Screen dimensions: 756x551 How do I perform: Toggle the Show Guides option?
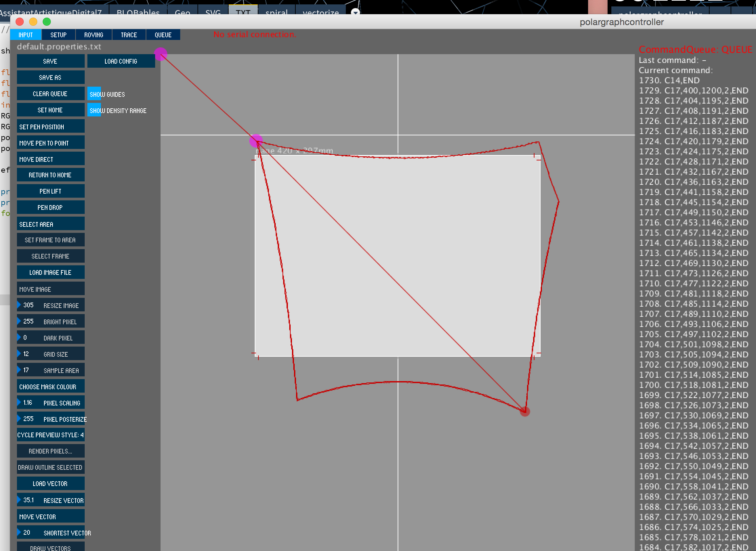[94, 94]
